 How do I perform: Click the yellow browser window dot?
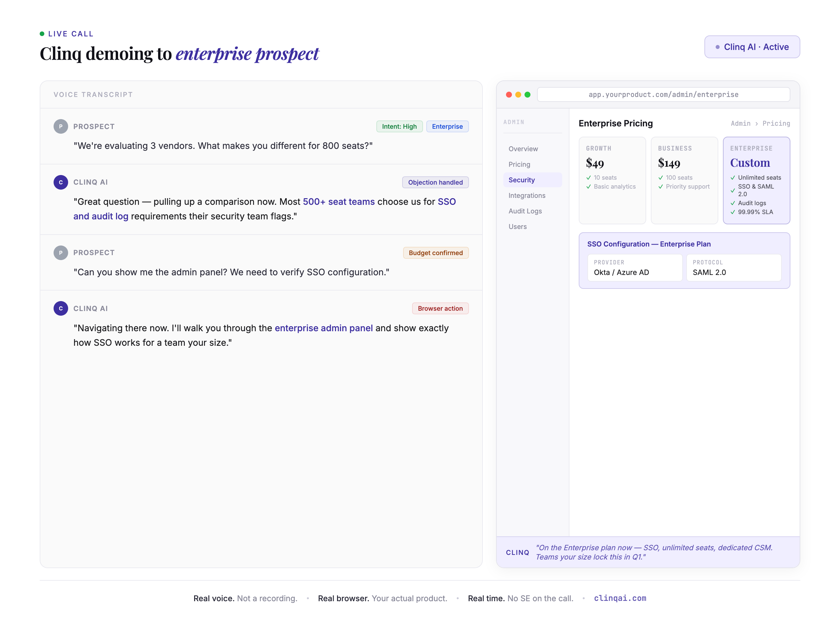pyautogui.click(x=518, y=95)
